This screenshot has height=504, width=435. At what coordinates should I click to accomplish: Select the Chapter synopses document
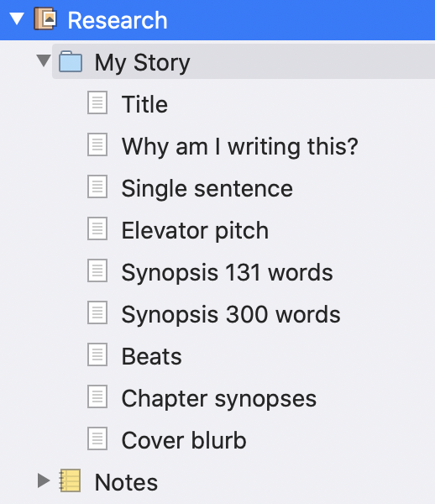click(x=219, y=399)
